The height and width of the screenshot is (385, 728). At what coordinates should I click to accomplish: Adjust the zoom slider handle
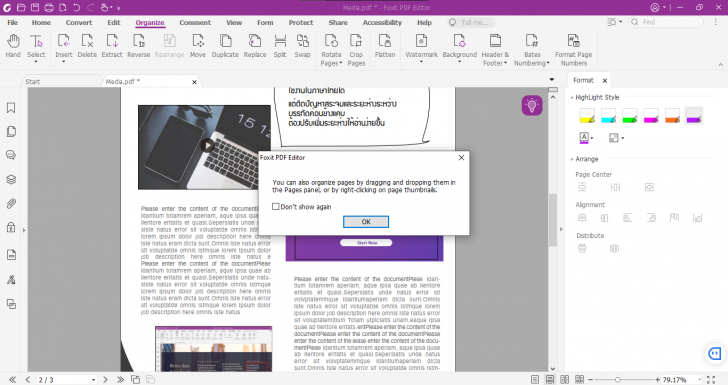618,379
